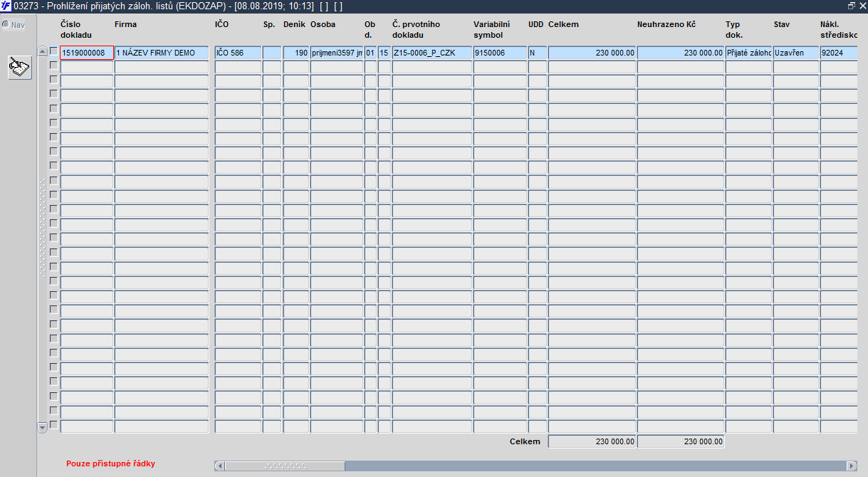Click the empty Sp. cell in row 1519000008
868x477 pixels.
coord(272,53)
